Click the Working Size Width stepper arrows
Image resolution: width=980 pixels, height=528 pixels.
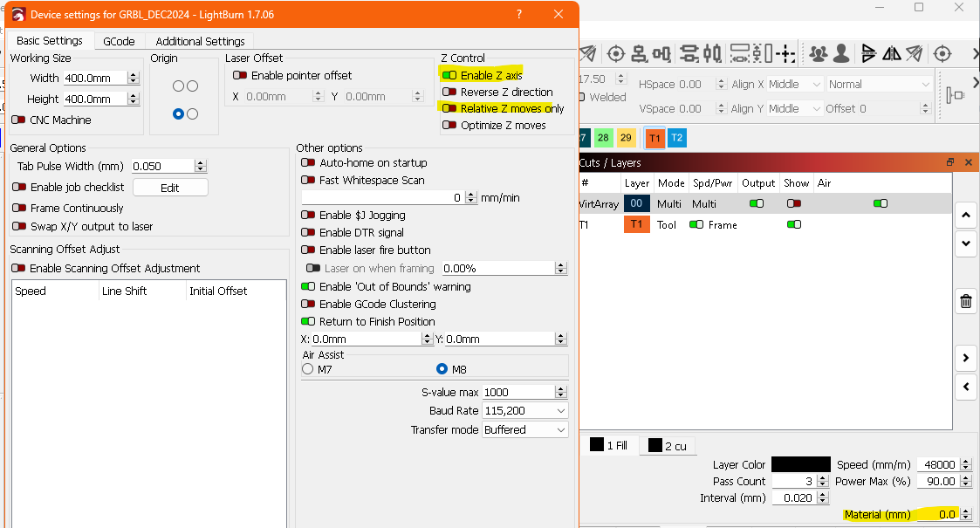click(x=134, y=78)
